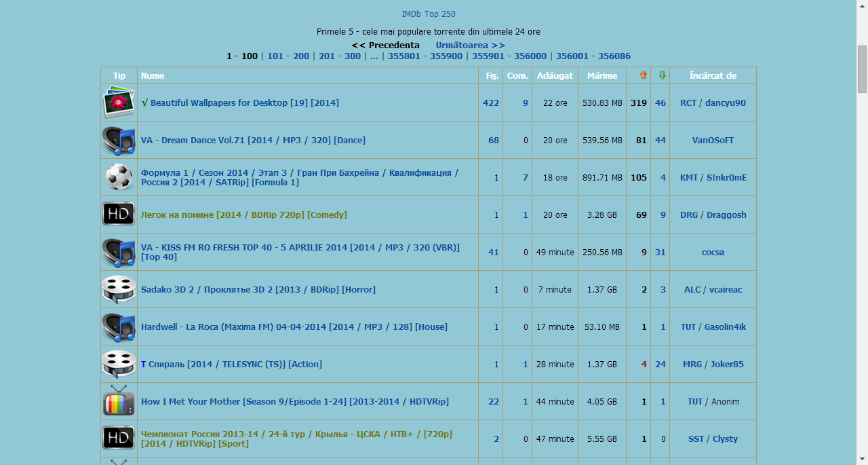
Task: Open uploader dancyu90 profile
Action: 726,103
